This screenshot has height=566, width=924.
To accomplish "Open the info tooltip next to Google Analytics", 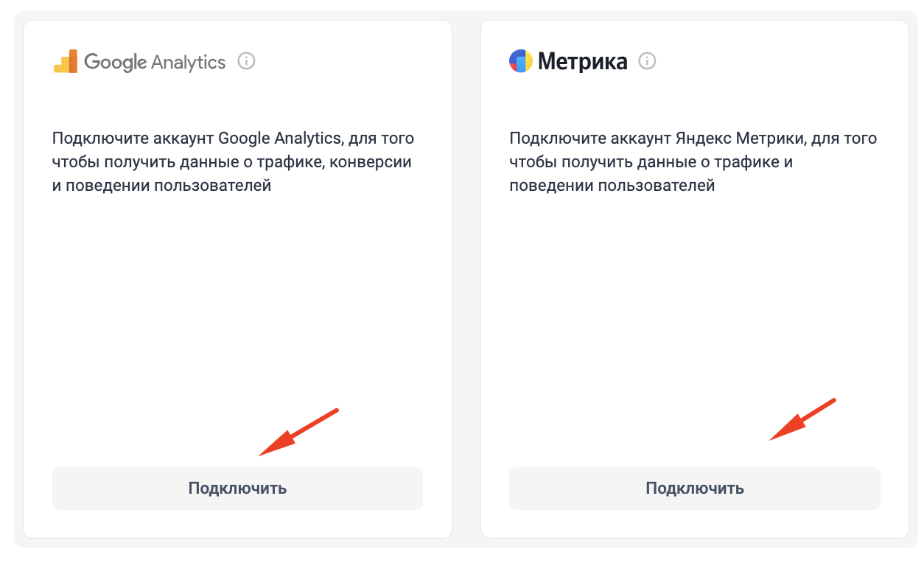I will point(247,61).
